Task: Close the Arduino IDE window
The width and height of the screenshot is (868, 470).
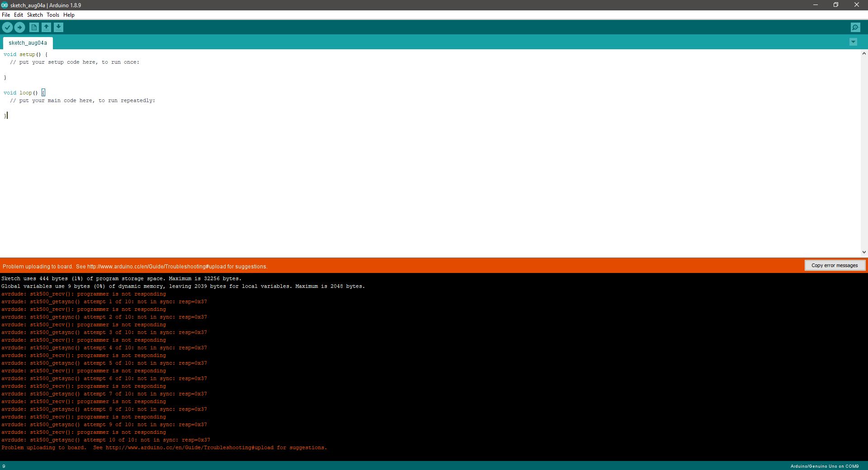Action: pos(857,5)
